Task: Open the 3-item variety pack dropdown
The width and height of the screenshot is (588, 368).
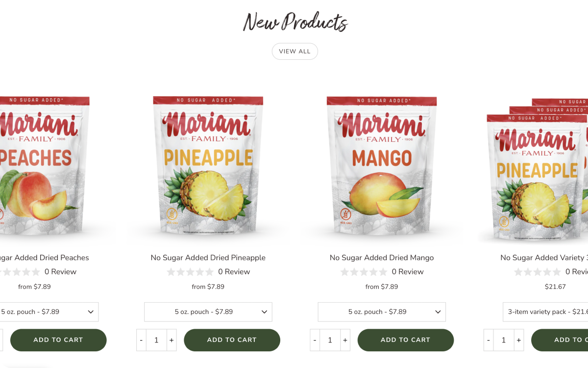Action: (545, 312)
